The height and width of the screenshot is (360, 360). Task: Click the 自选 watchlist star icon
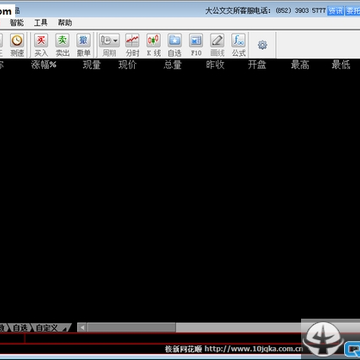coord(175,41)
